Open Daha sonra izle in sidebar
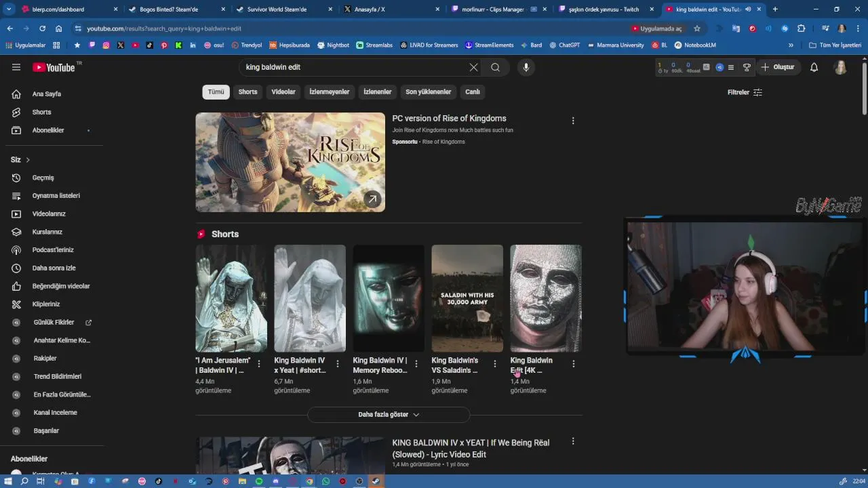 pyautogui.click(x=54, y=268)
